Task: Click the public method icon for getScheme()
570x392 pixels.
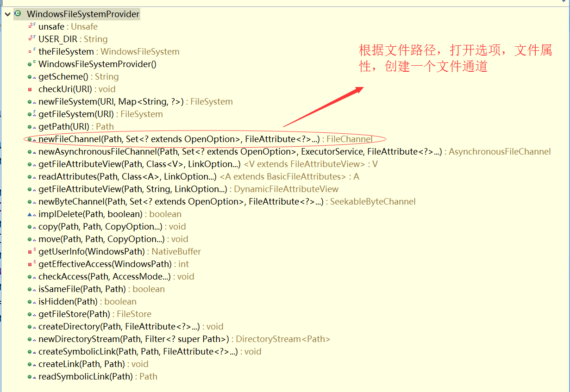Action: 31,76
